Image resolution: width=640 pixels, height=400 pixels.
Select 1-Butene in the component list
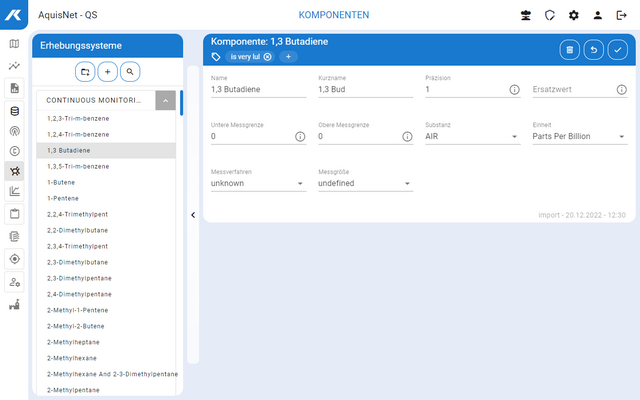tap(62, 182)
